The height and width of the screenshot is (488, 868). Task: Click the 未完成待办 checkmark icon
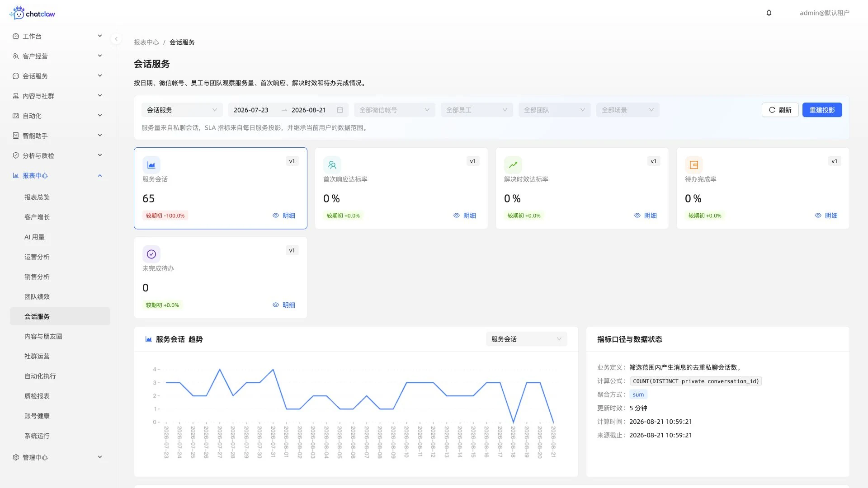pos(151,254)
